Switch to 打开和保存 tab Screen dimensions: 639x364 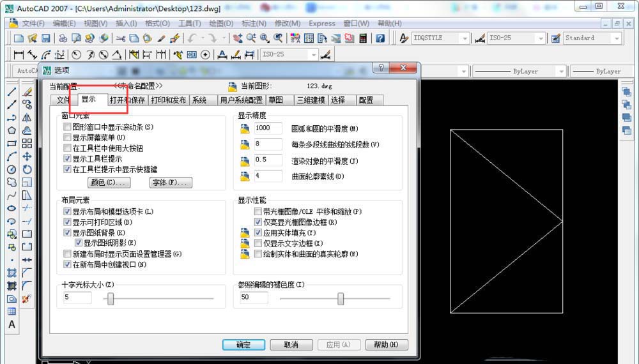[x=127, y=100]
